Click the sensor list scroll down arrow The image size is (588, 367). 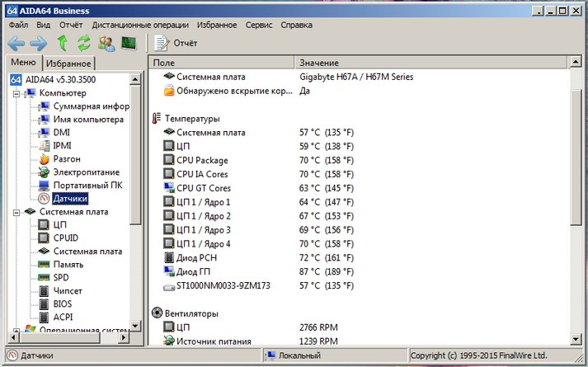click(576, 340)
